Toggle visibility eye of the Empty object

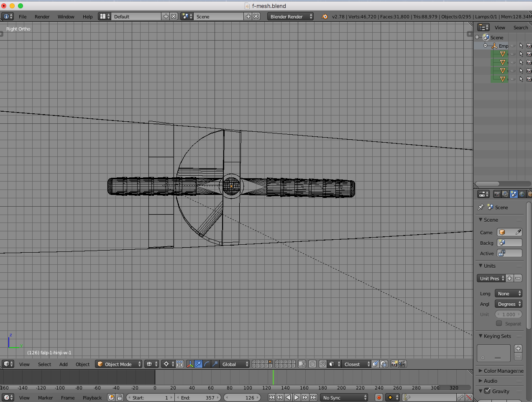coord(513,46)
